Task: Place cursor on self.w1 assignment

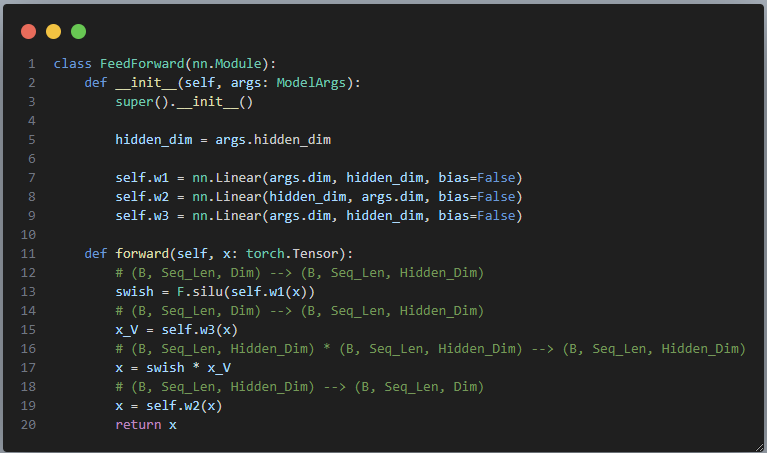Action: [142, 178]
